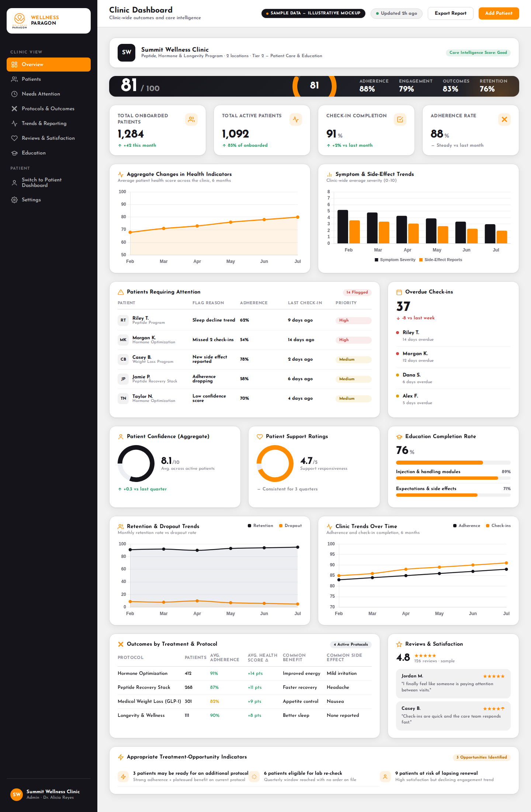531x812 pixels.
Task: Click the SW clinic avatar badge
Action: click(x=126, y=52)
